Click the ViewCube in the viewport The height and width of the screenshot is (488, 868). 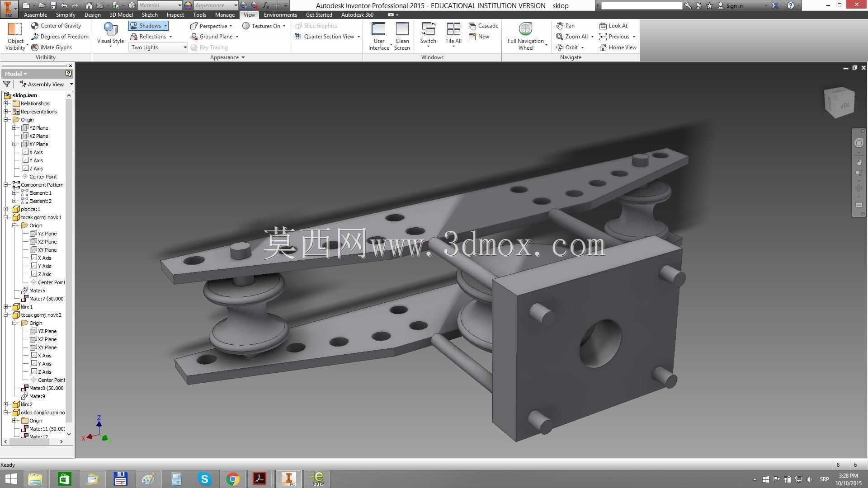point(839,102)
